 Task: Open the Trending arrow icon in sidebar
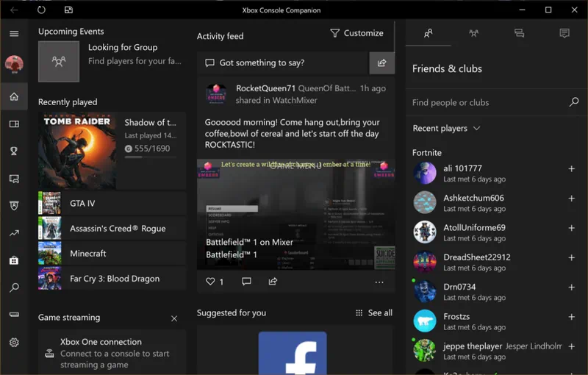pyautogui.click(x=14, y=233)
